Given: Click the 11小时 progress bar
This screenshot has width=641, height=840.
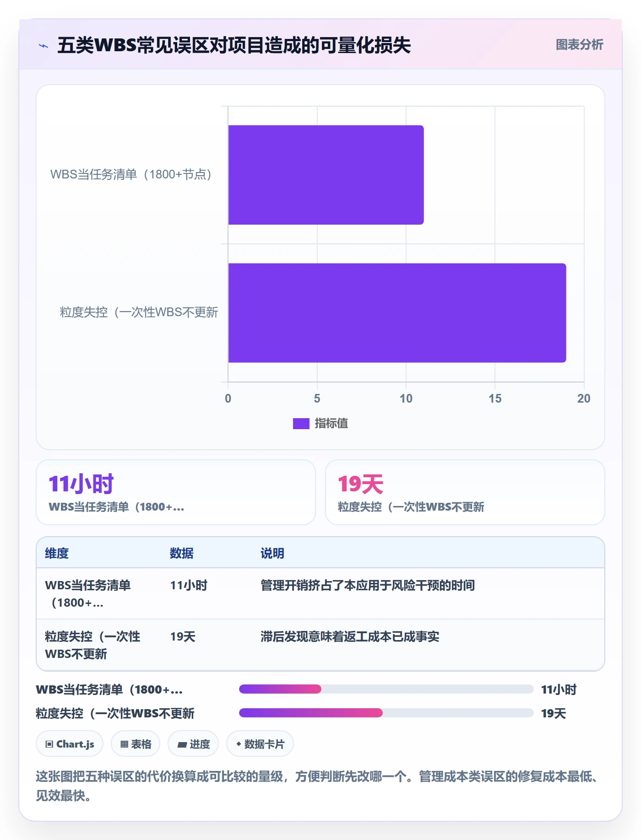Looking at the screenshot, I should [x=386, y=689].
